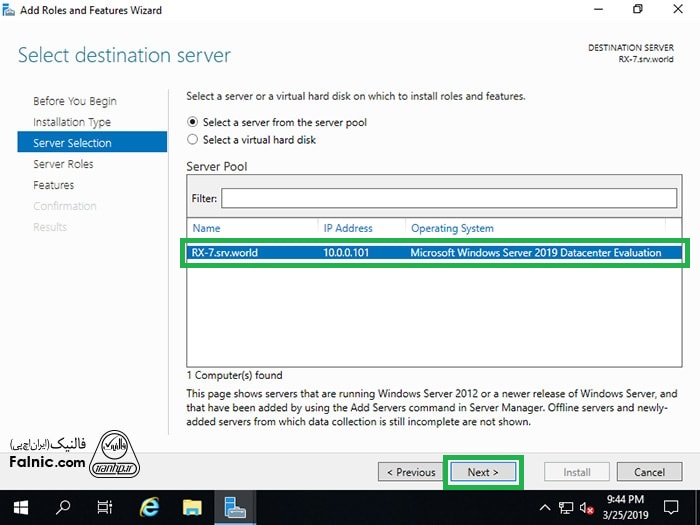Open the Windows Start menu
Screen dimensions: 700x525
tap(21, 507)
